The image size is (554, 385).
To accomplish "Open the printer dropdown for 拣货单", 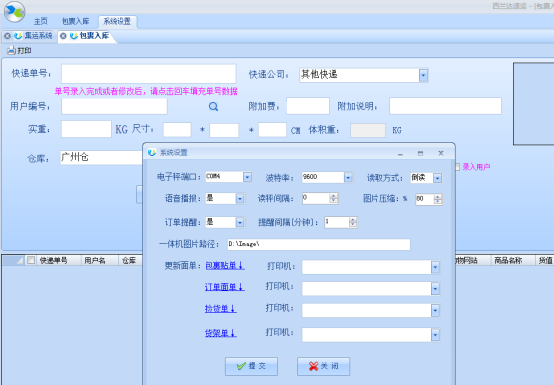I will click(435, 311).
